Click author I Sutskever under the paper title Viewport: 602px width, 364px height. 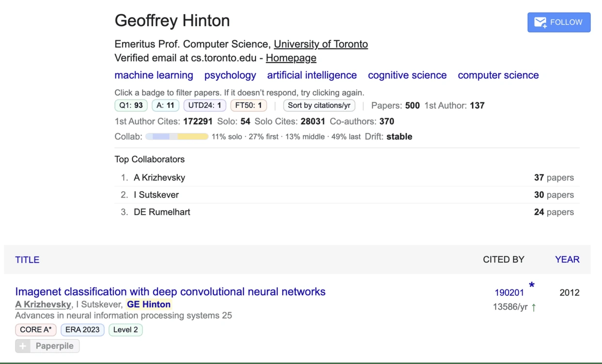(x=98, y=304)
